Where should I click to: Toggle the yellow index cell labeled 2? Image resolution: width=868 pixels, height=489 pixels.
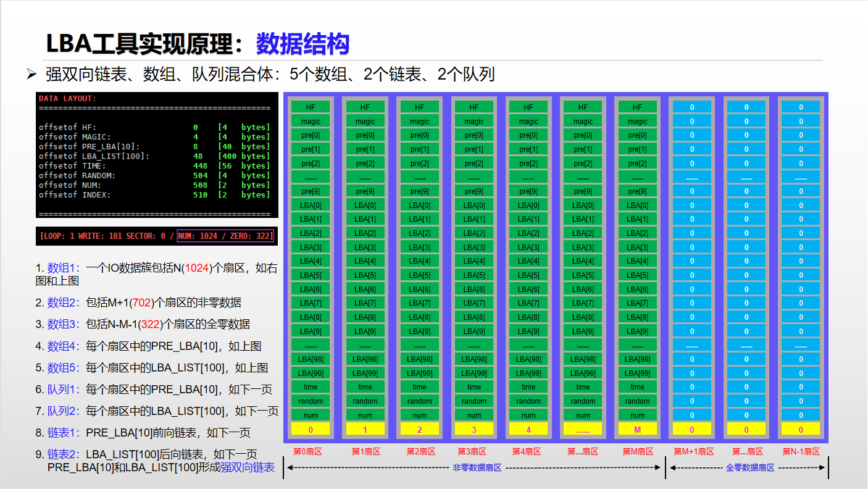(x=419, y=428)
